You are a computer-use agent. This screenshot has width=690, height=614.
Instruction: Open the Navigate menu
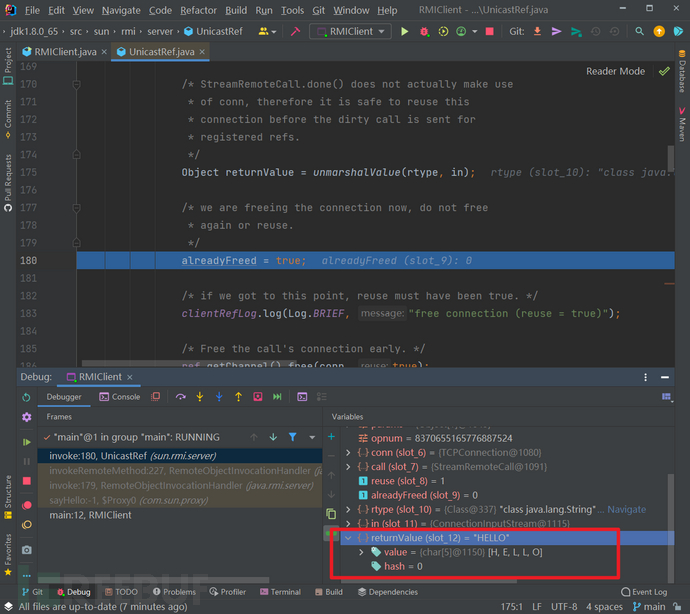pyautogui.click(x=121, y=10)
